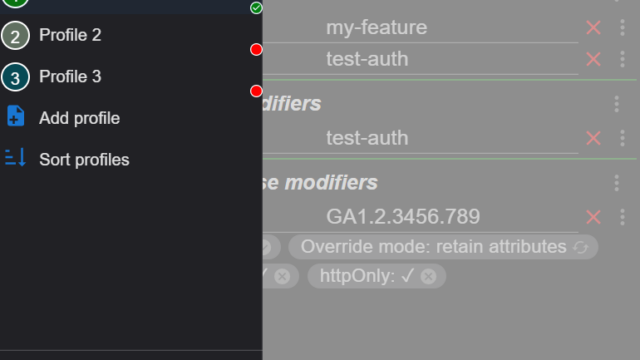The image size is (640, 360).
Task: Delete the my-feature row with red X
Action: pos(593,28)
